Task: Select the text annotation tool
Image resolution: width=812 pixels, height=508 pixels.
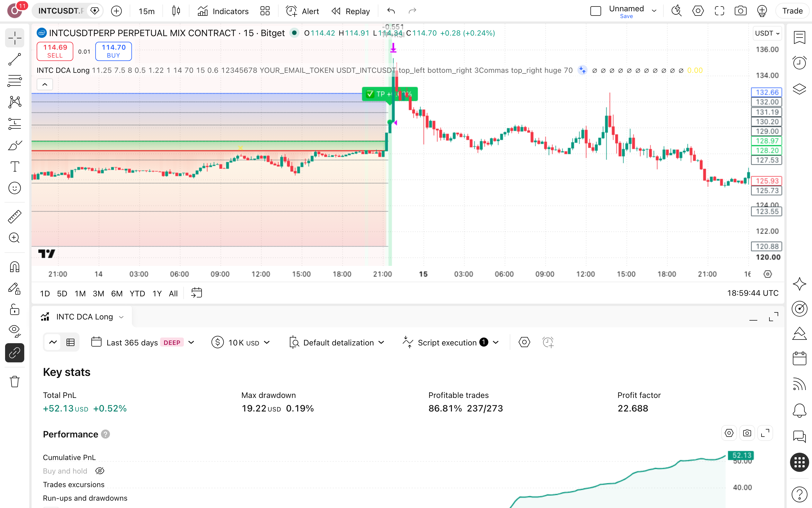Action: (x=14, y=167)
